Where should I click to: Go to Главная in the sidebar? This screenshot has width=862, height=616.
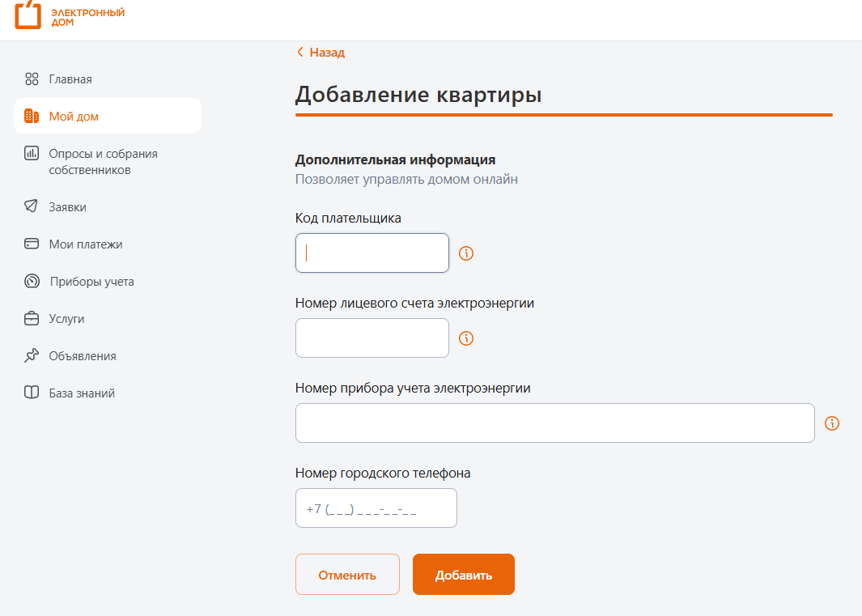coord(70,79)
